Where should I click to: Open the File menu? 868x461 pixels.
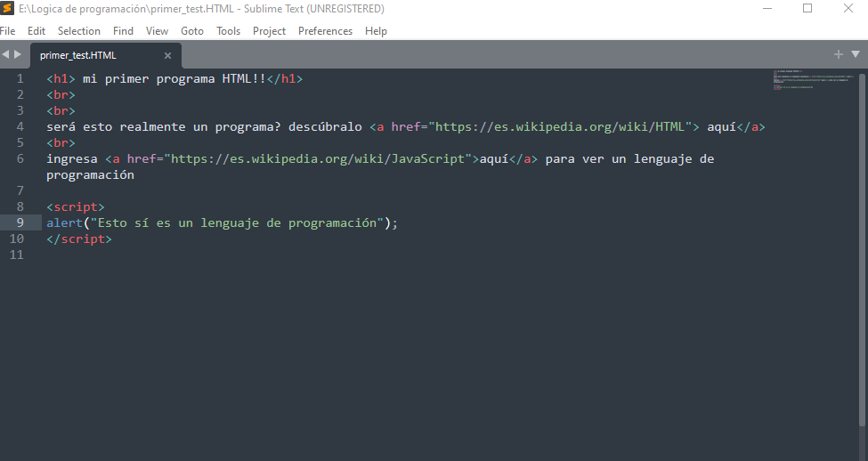(x=8, y=31)
